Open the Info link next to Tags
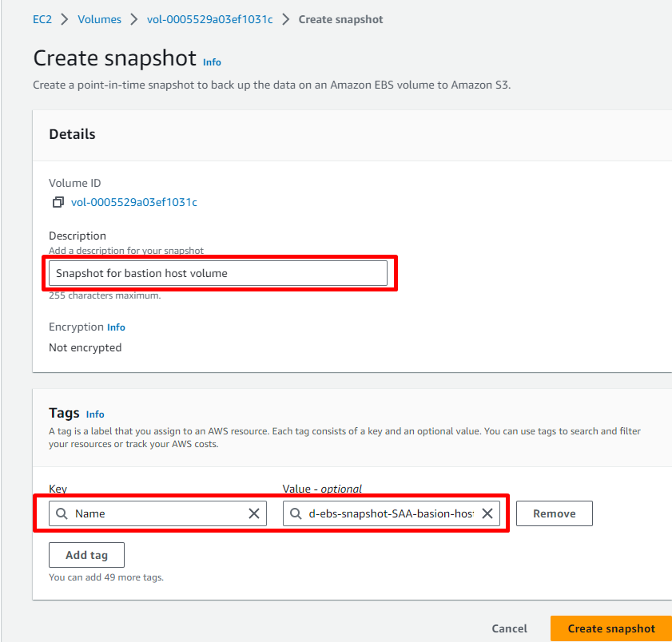Viewport: 672px width, 642px height. [95, 414]
